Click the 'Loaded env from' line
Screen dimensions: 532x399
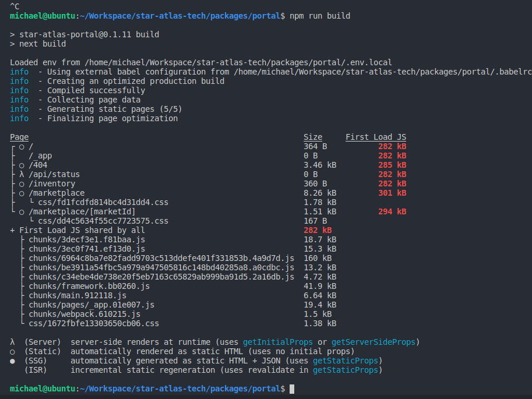coord(201,62)
